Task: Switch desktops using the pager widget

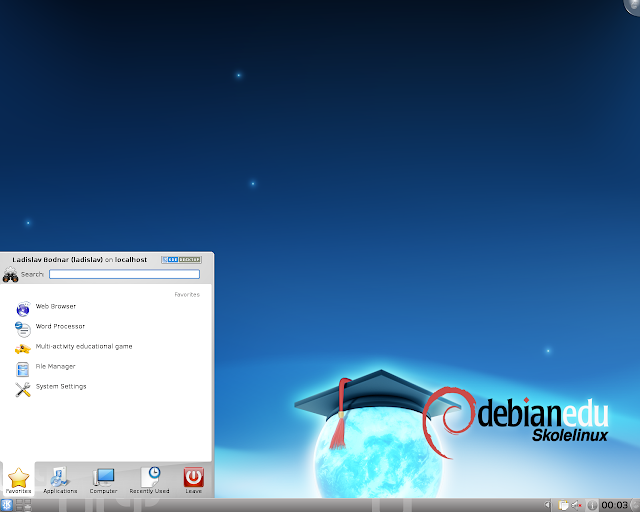Action: coord(24,505)
